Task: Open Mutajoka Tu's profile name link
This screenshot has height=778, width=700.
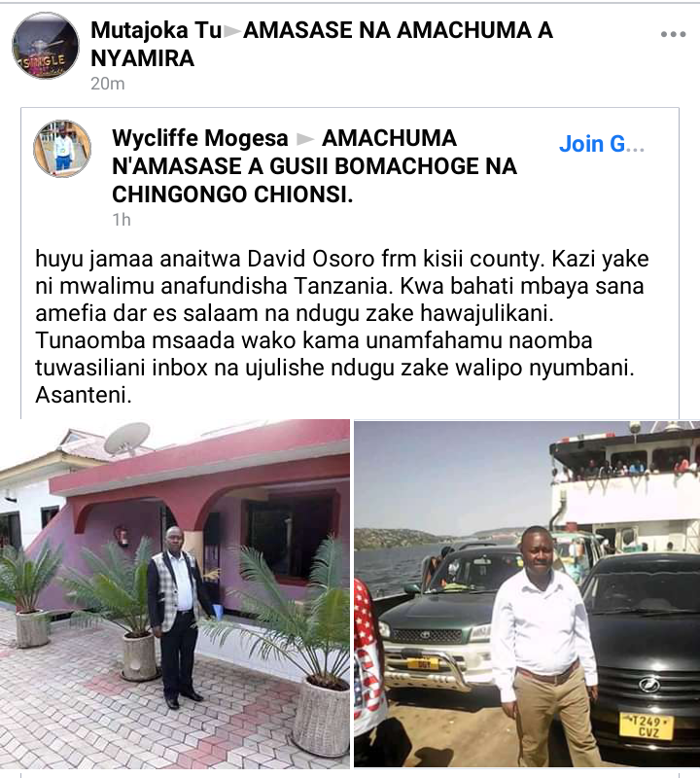Action: pyautogui.click(x=156, y=30)
